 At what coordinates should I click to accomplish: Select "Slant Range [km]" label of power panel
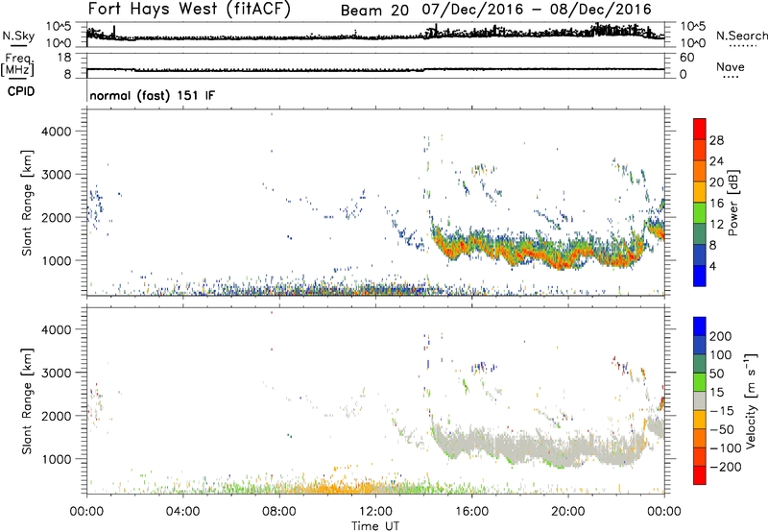(27, 203)
